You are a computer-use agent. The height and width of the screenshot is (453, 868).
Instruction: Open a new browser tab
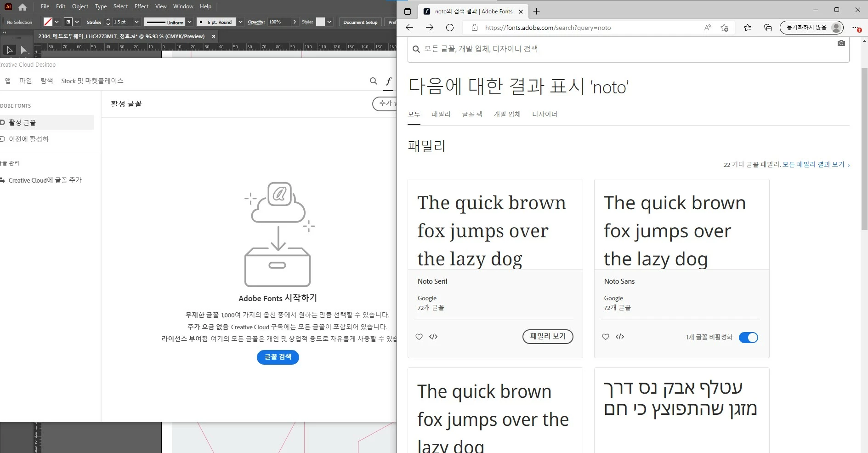(x=536, y=11)
